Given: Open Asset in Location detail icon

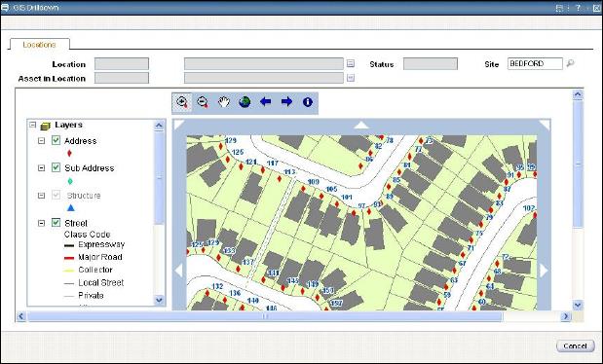Looking at the screenshot, I should (x=351, y=78).
